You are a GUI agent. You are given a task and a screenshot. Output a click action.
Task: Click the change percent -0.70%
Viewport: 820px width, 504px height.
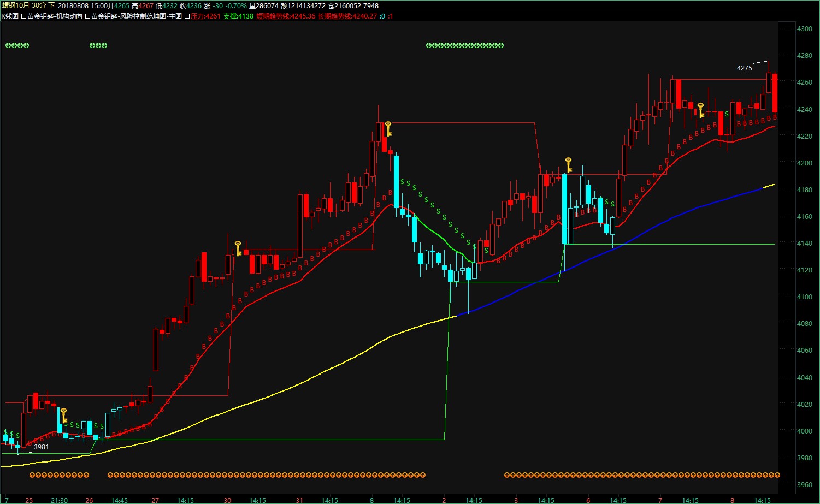point(236,5)
